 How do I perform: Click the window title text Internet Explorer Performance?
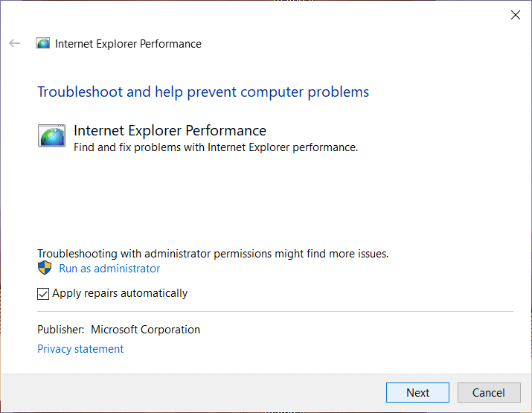(x=128, y=44)
